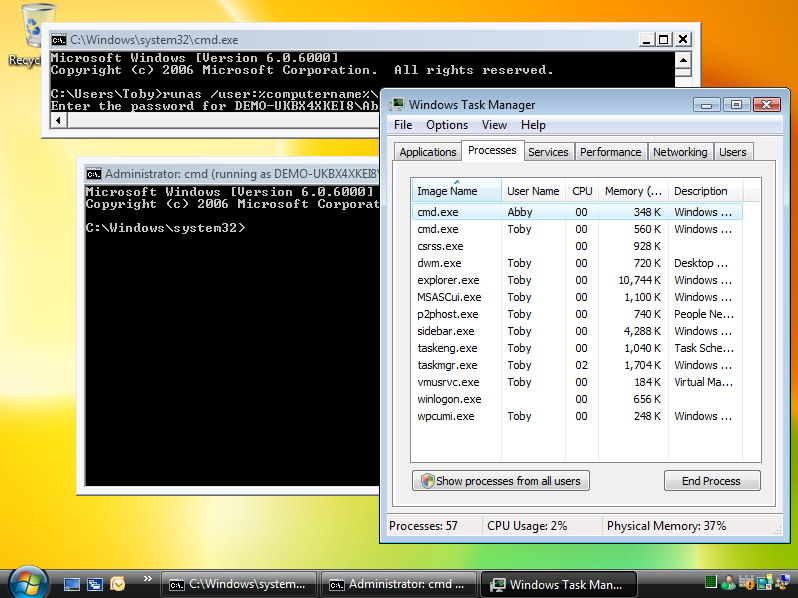Sort by Memory column header
Screen dimensions: 798x598
click(x=633, y=191)
